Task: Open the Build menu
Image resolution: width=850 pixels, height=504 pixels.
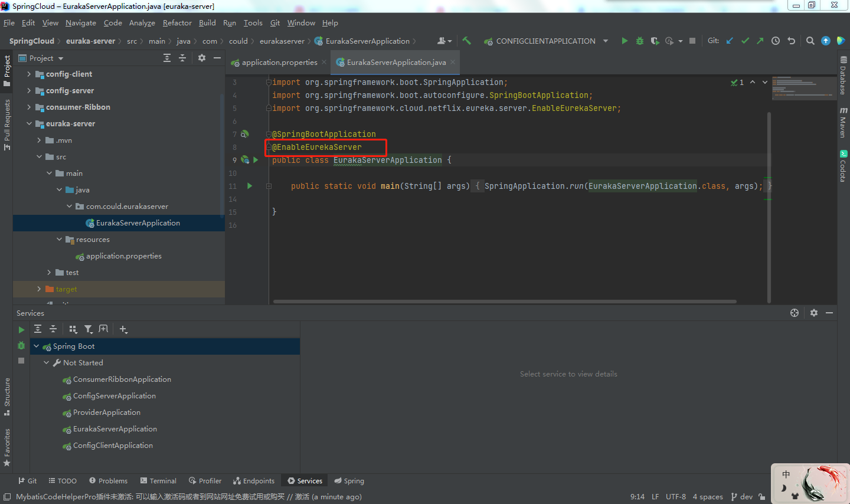Action: point(207,23)
